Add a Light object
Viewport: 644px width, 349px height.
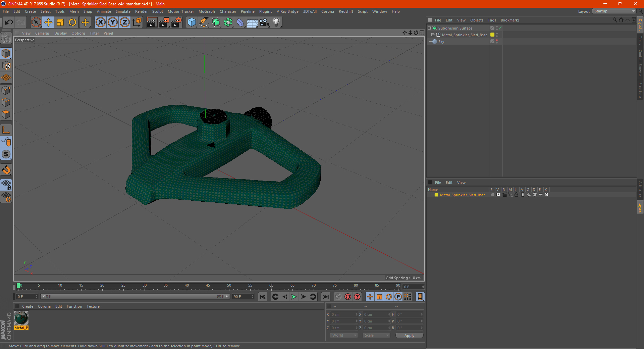tap(276, 22)
